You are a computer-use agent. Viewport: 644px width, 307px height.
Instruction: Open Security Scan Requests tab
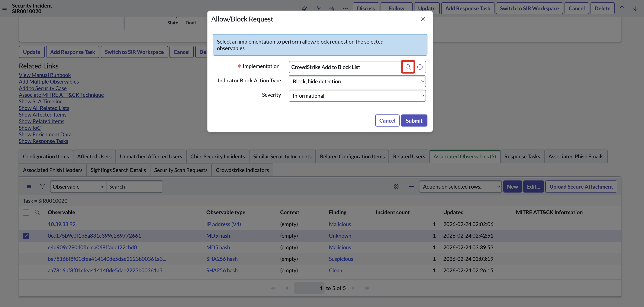pos(181,170)
